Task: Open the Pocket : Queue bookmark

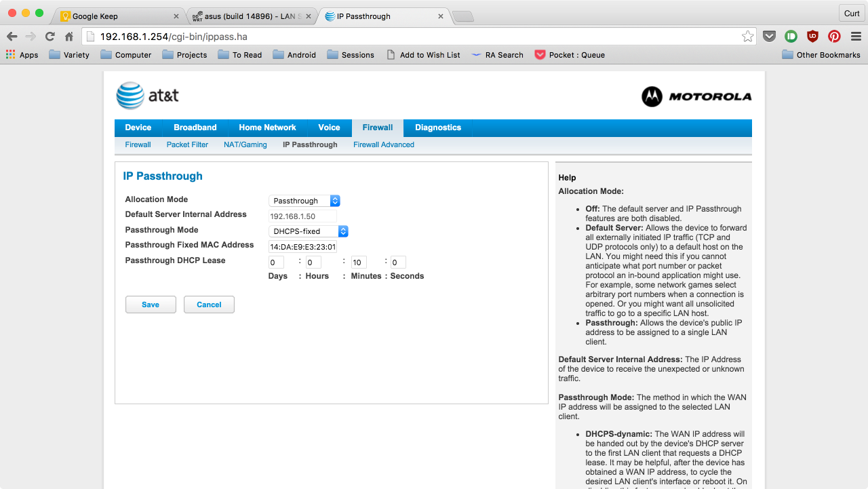Action: click(x=570, y=55)
